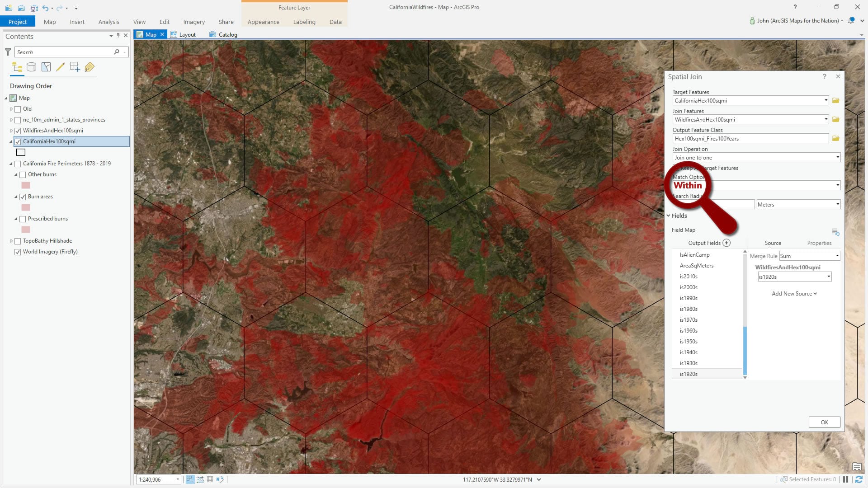Toggle WildfiresAndHex100sqmi layer visibility checkbox
Screen dimensions: 868x488
18,131
